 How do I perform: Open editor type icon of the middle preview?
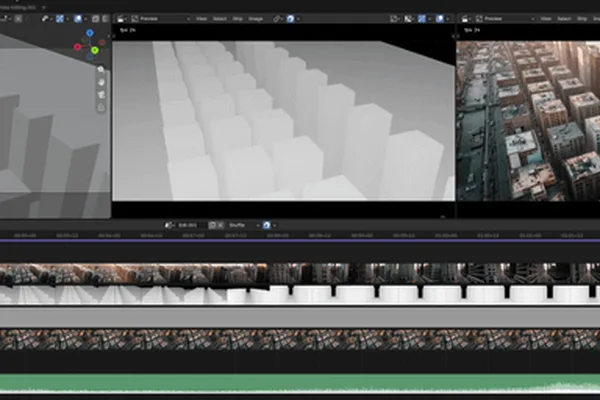click(x=122, y=18)
